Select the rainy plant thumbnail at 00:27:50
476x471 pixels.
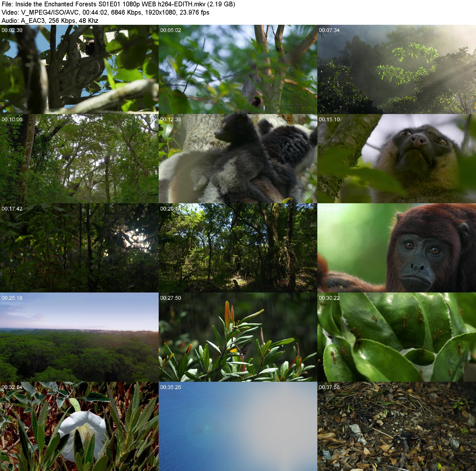tap(238, 337)
